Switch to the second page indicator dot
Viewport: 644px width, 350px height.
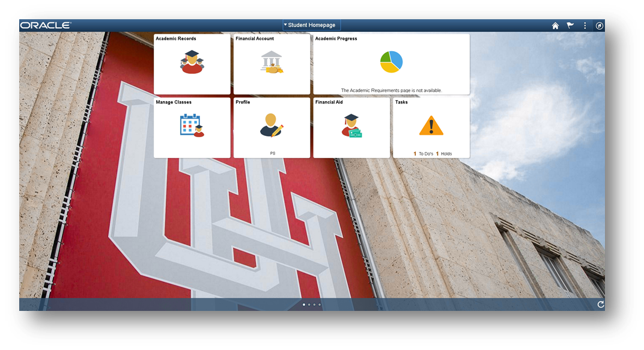[309, 305]
